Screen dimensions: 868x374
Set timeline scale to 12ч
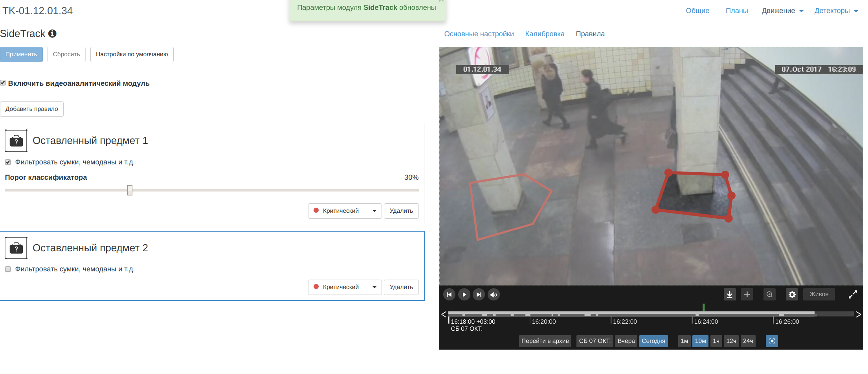pos(731,341)
